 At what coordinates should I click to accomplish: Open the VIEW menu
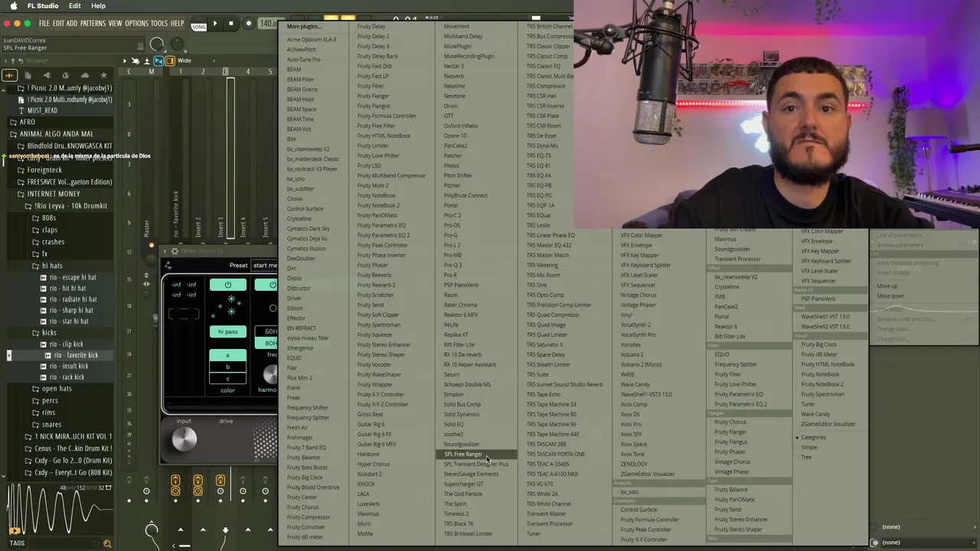point(115,24)
